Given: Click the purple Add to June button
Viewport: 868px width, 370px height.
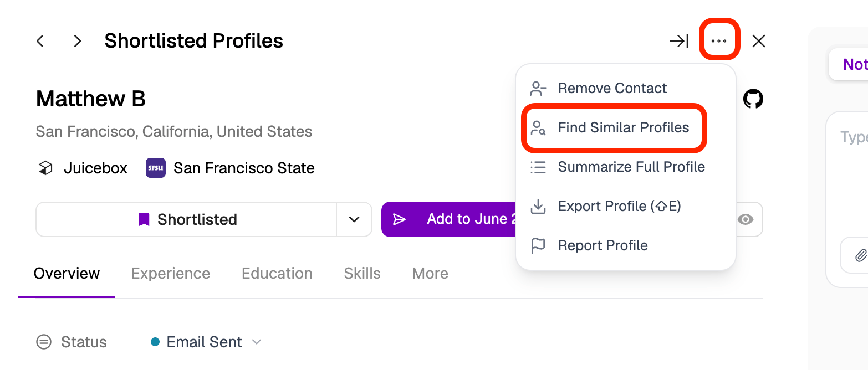Looking at the screenshot, I should 449,219.
